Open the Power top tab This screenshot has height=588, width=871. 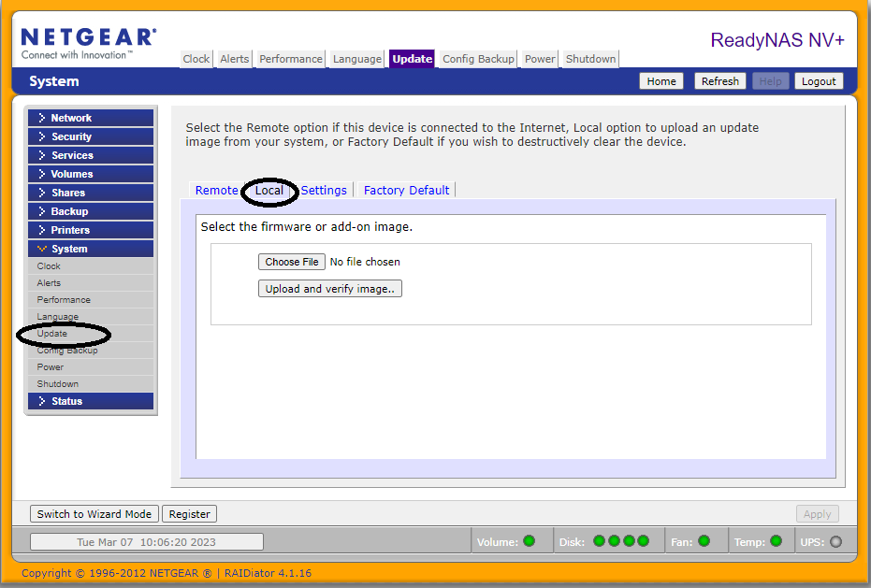click(540, 59)
